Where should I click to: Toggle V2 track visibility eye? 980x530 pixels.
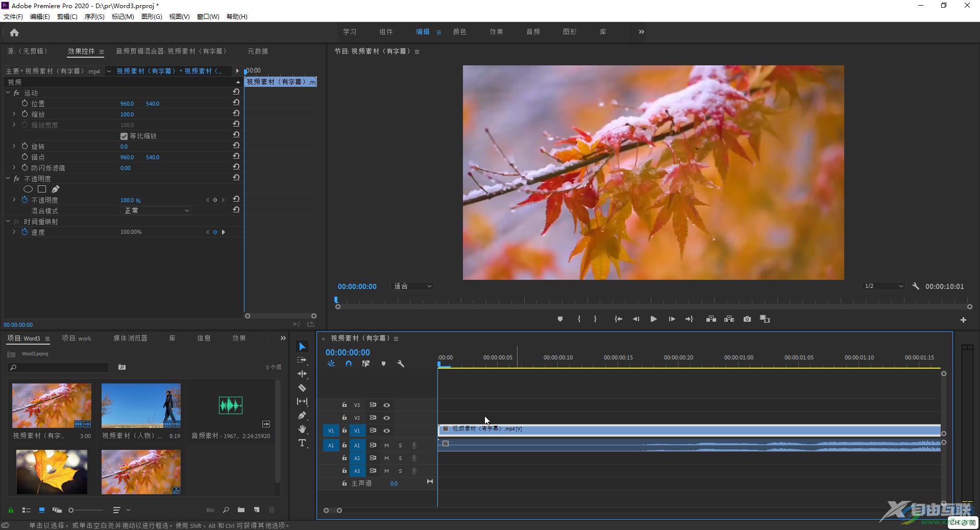387,418
